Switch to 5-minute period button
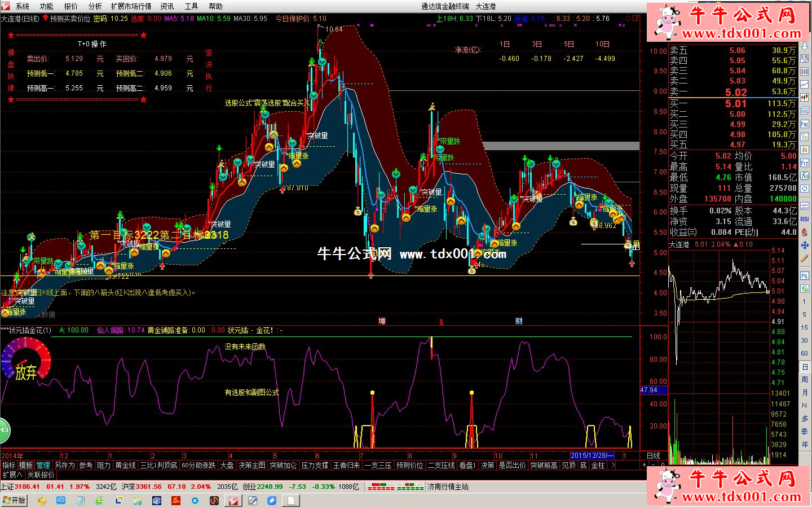Screen dimensions: 812x508 click(x=805, y=314)
